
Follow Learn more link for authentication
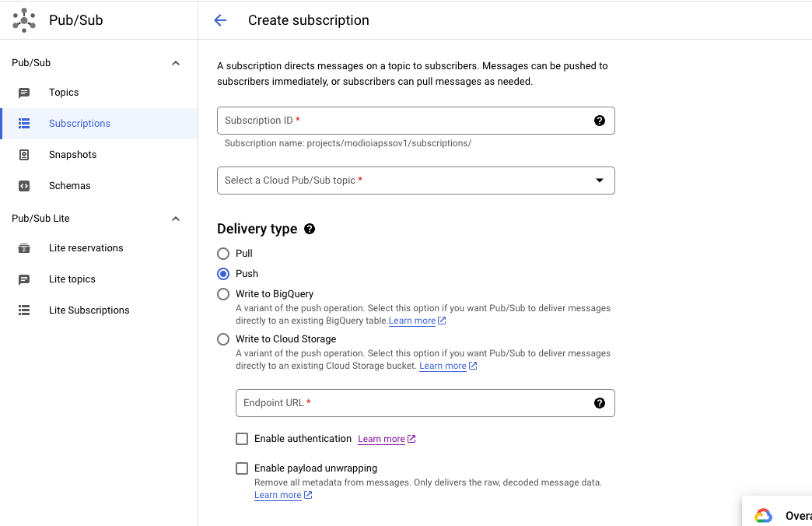pyautogui.click(x=381, y=439)
